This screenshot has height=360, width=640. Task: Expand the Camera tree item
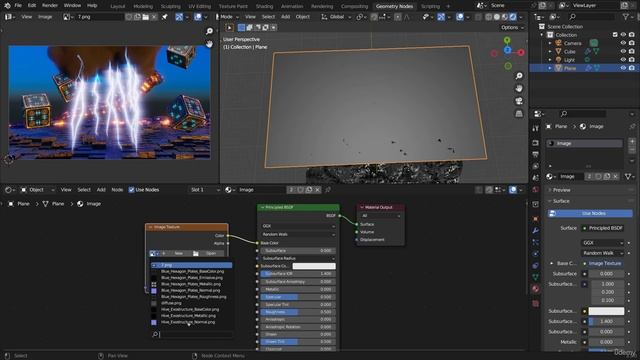[x=550, y=43]
